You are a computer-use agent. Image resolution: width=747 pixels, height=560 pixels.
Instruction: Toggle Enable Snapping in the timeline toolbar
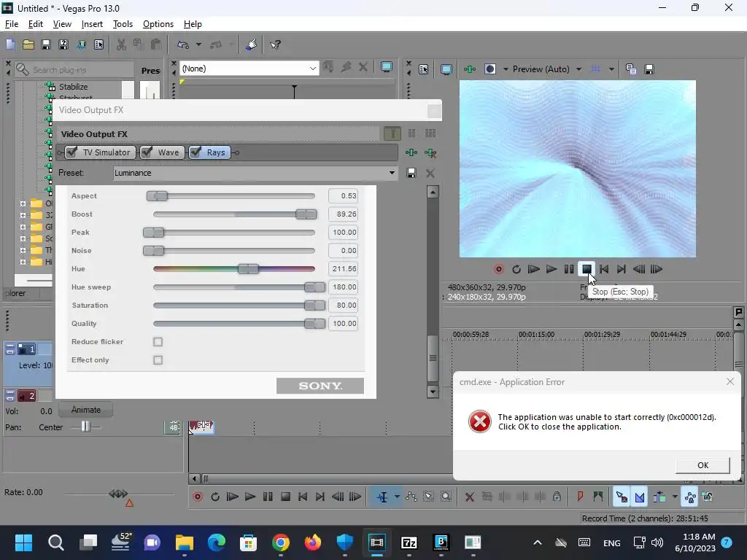pyautogui.click(x=622, y=497)
